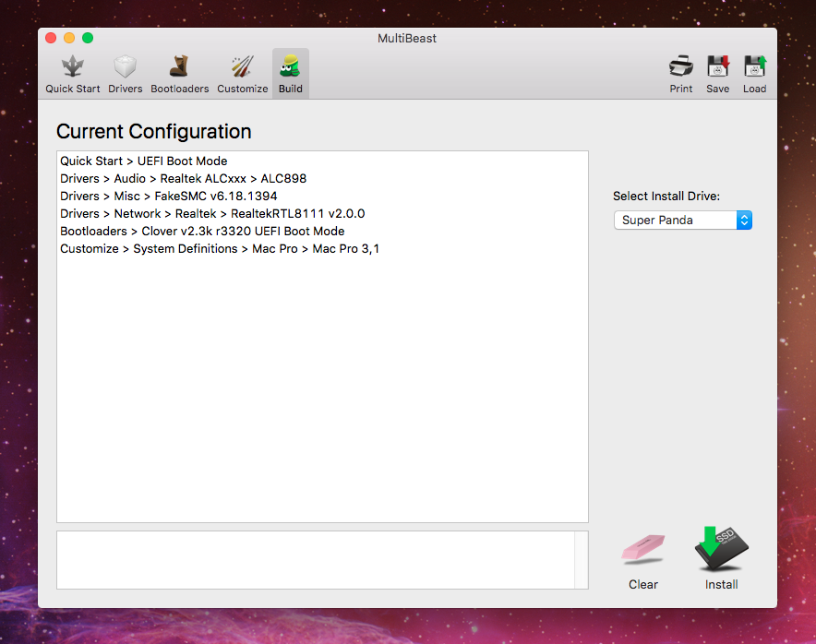
Task: Select the RealtekRTL8111 v2.0.0 line
Action: [x=322, y=214]
